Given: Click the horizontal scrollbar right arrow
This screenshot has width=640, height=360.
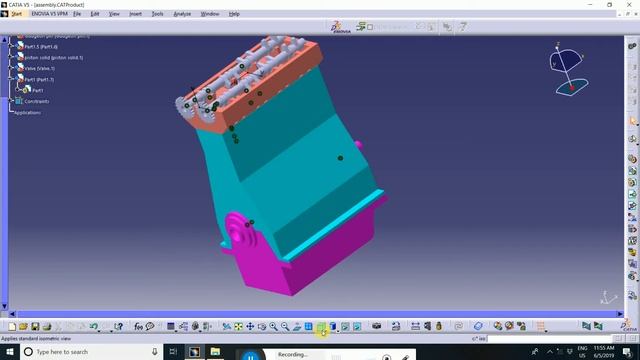Looking at the screenshot, I should click(x=620, y=314).
